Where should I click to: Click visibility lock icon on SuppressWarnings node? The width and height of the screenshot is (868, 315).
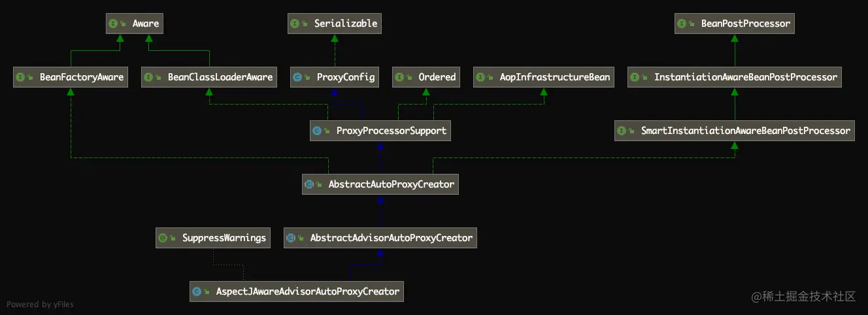click(x=173, y=239)
